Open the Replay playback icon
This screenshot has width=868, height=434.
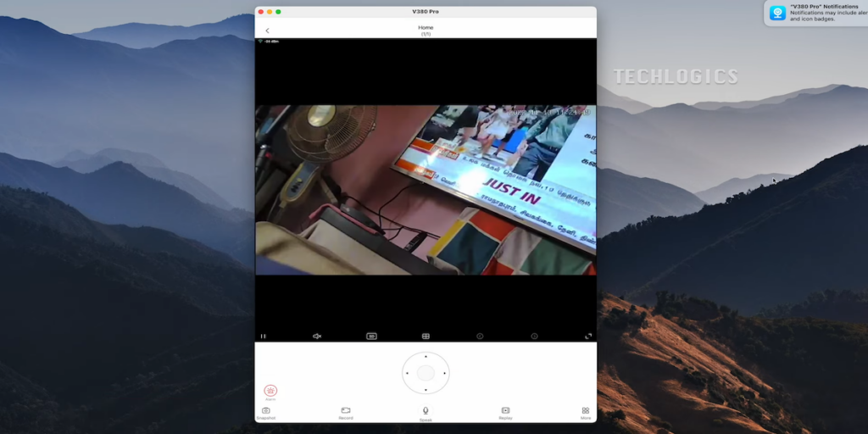(x=505, y=411)
